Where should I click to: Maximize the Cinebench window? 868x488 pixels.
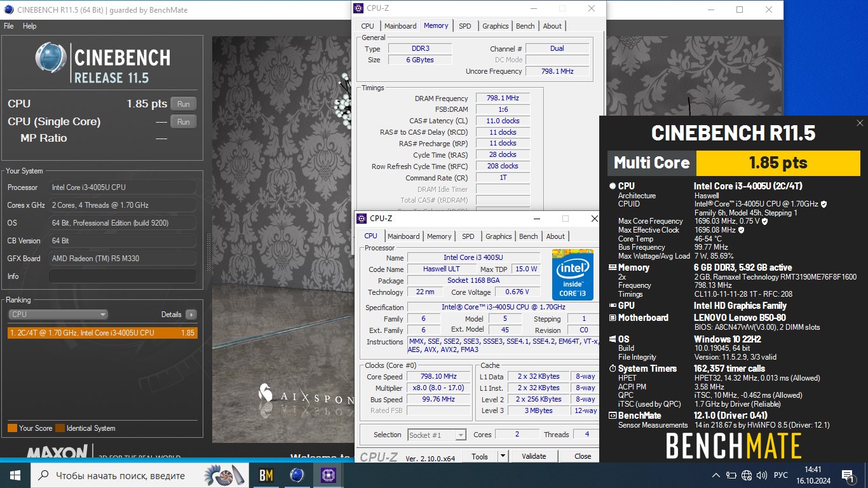pyautogui.click(x=740, y=10)
